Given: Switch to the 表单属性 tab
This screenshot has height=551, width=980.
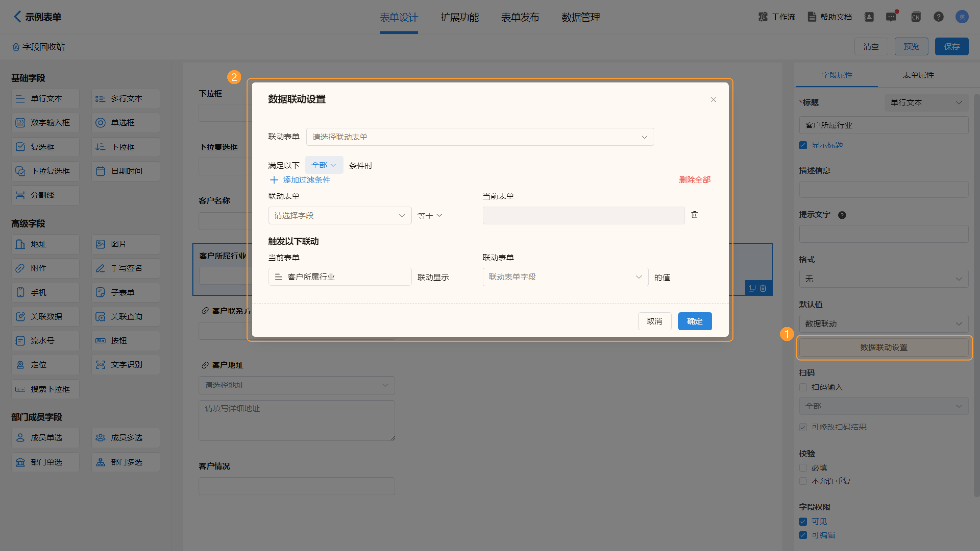Looking at the screenshot, I should tap(918, 75).
